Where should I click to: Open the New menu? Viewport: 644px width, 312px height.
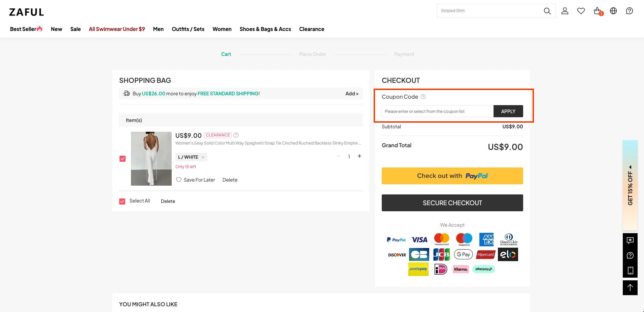coord(57,29)
